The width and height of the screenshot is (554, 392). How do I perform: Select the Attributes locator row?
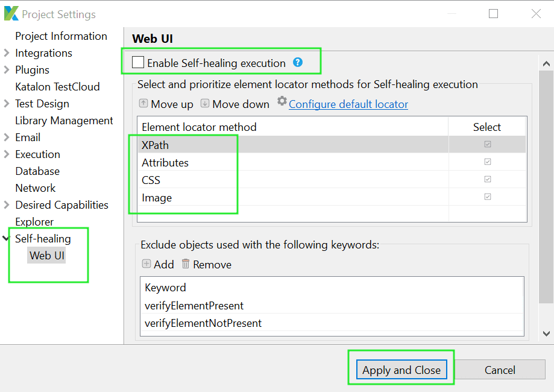tap(332, 162)
